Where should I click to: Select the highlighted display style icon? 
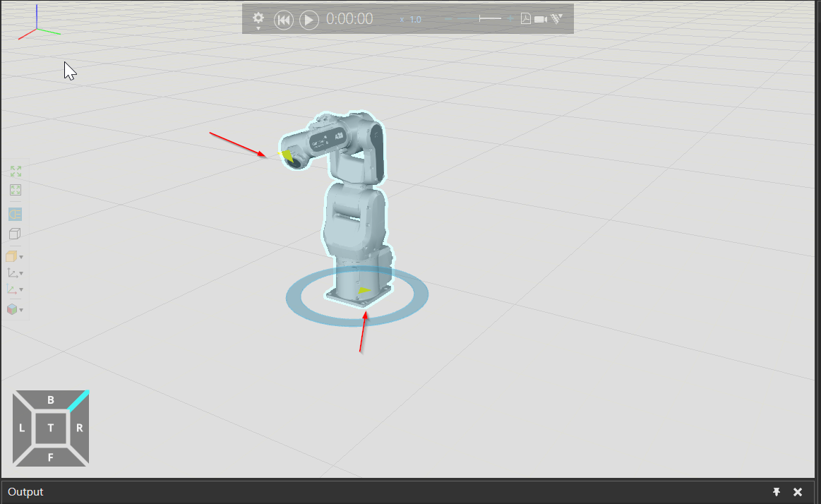[15, 214]
